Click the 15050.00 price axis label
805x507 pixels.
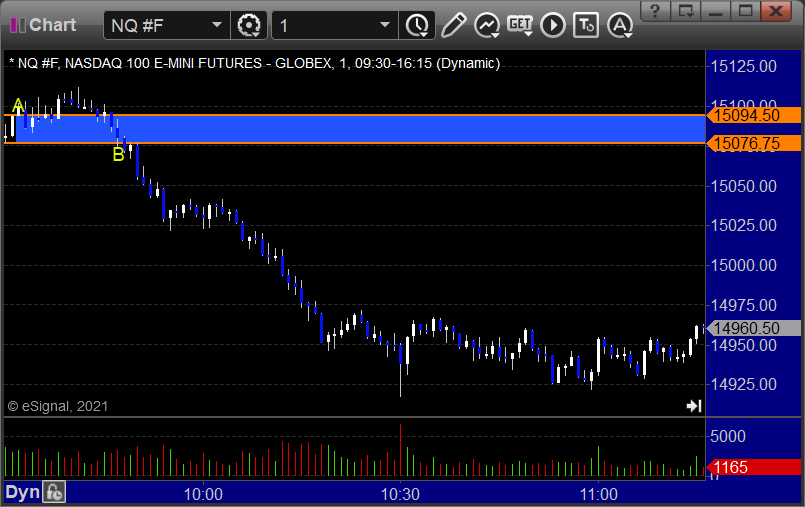(x=743, y=186)
